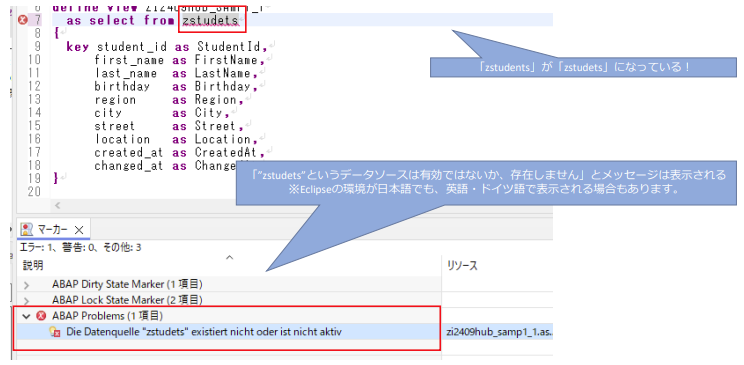The image size is (744, 365).
Task: Click changed_at field on line 18
Action: (x=129, y=166)
